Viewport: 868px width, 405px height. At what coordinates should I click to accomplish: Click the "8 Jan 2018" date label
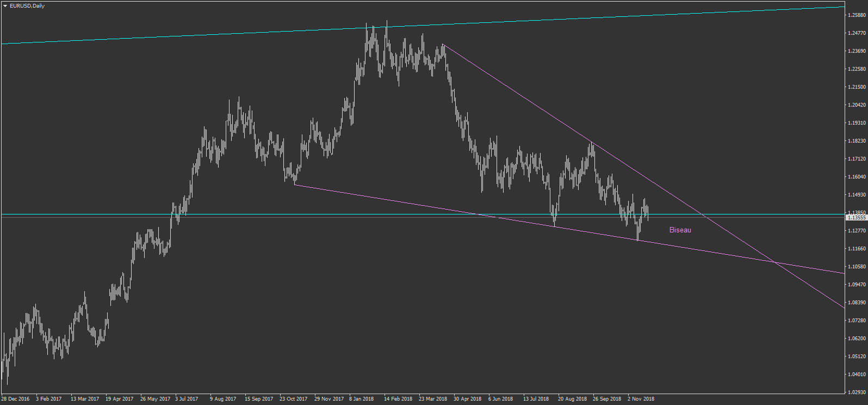pyautogui.click(x=362, y=399)
